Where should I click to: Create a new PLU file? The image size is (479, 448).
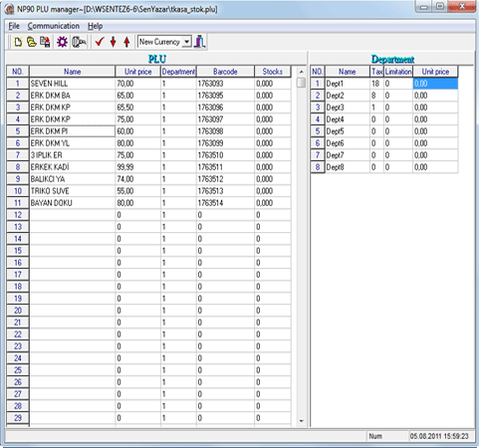point(18,42)
